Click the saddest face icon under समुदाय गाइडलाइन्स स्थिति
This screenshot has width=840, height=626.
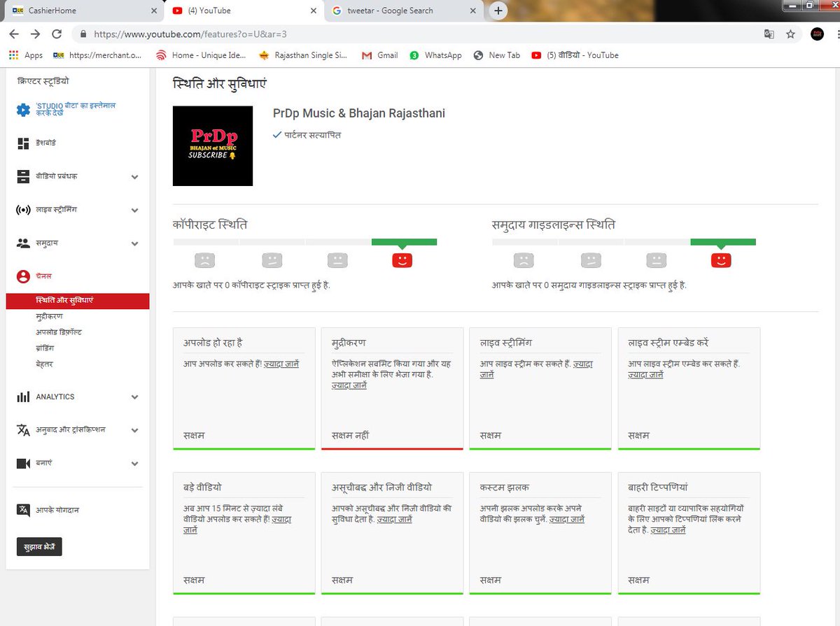coord(523,260)
